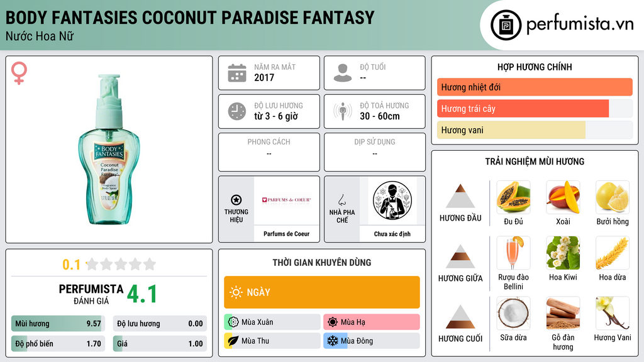Click the perfume bottle product image
The height and width of the screenshot is (362, 644).
(x=109, y=150)
